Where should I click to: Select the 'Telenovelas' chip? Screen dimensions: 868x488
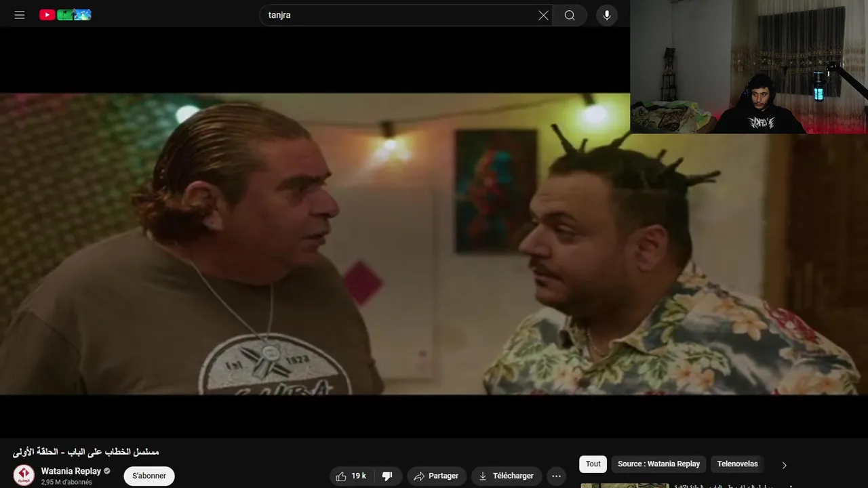(737, 464)
